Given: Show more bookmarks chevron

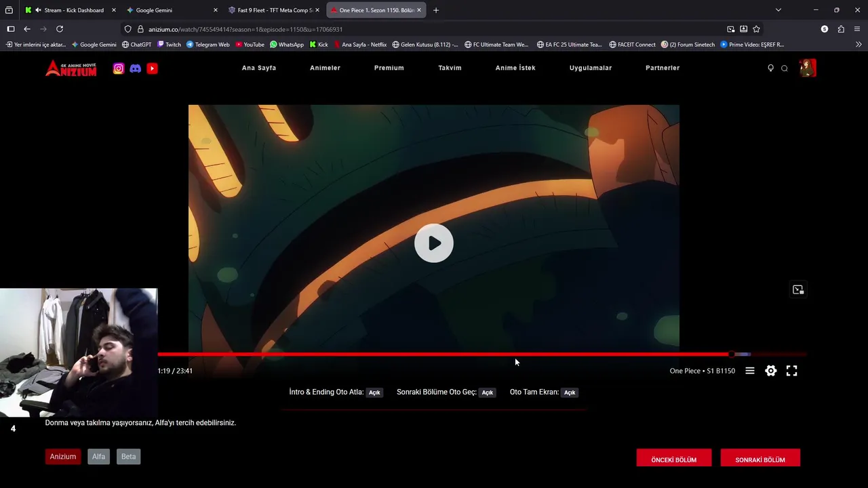Looking at the screenshot, I should pyautogui.click(x=859, y=45).
